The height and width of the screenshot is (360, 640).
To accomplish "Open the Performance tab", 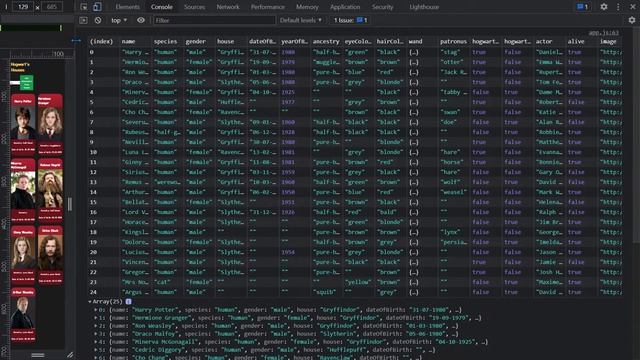I will point(267,7).
